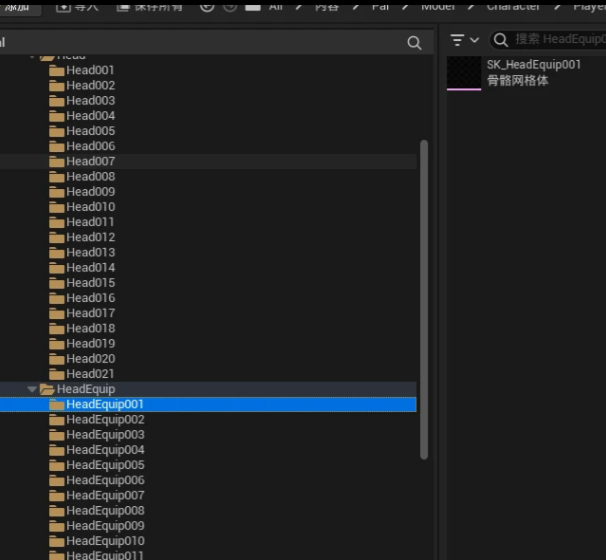
Task: Click the folder icon beside HeadEquip006
Action: [57, 480]
